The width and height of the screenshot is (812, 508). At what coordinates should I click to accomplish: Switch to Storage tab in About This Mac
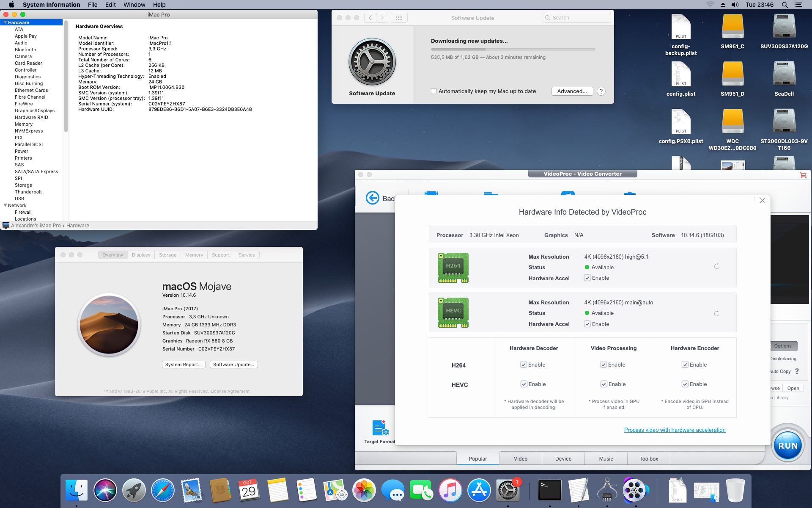(167, 255)
